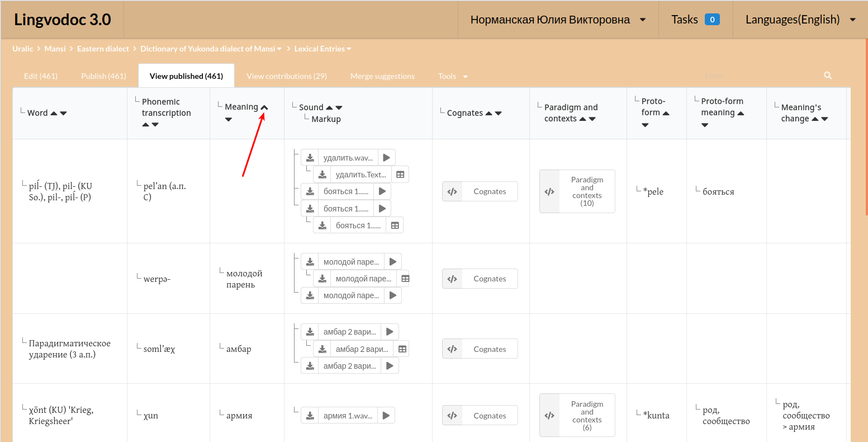Screen dimensions: 868x442
Task: Play the молодой паре audio
Action: click(x=393, y=261)
